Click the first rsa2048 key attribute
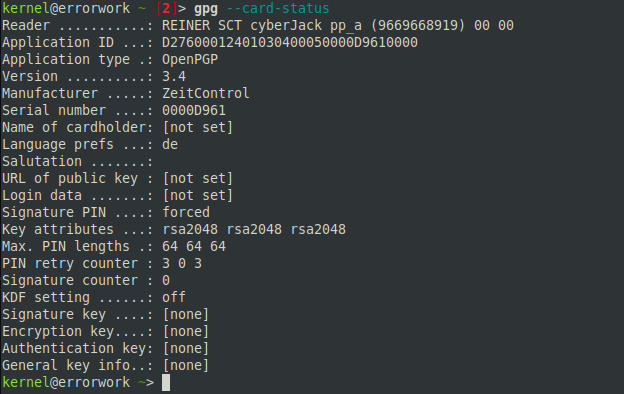The image size is (624, 394). (x=190, y=229)
